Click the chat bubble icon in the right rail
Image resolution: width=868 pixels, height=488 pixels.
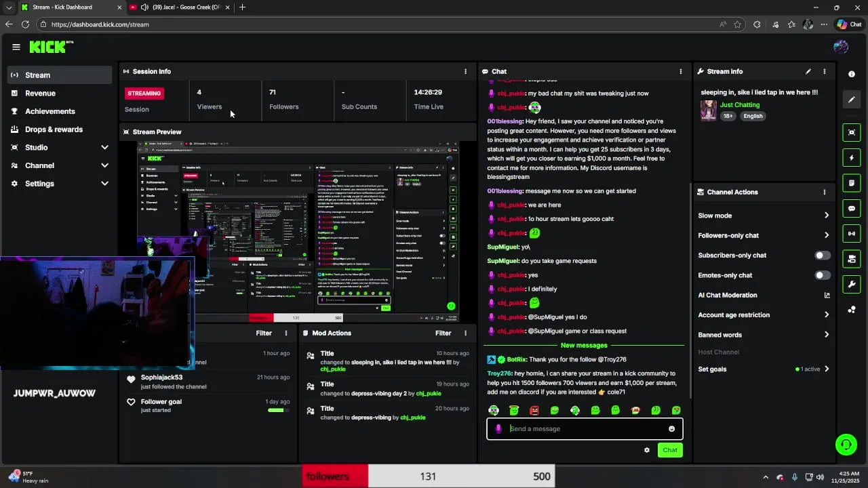[x=852, y=208]
